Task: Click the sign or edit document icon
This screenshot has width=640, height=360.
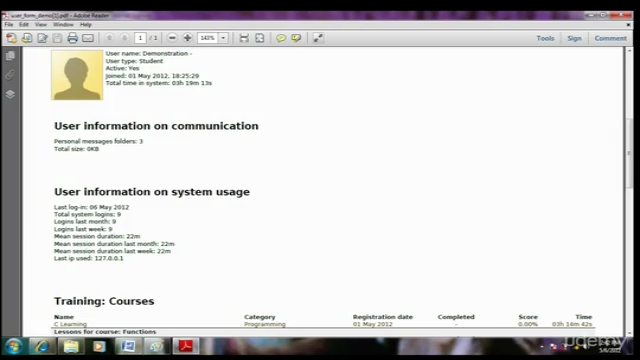Action: [x=42, y=38]
